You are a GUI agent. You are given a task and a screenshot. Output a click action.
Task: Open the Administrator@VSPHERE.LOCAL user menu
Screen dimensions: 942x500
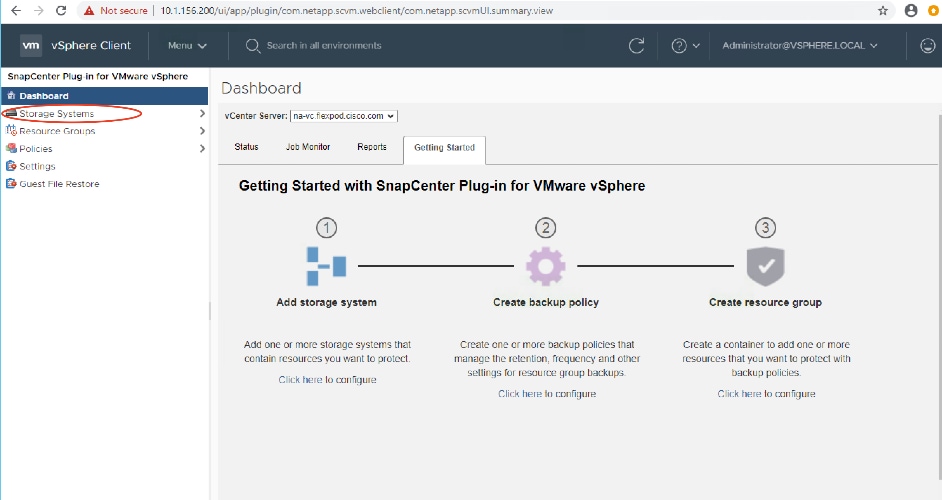point(800,46)
